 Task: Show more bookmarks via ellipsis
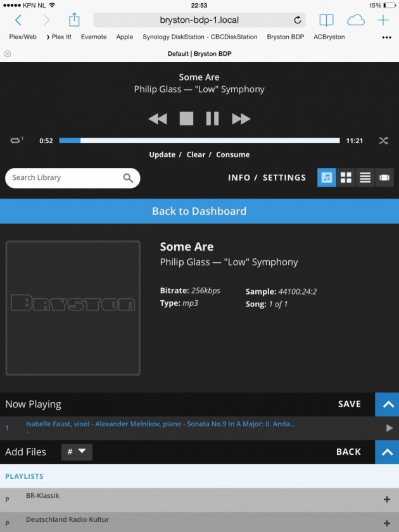pos(386,37)
